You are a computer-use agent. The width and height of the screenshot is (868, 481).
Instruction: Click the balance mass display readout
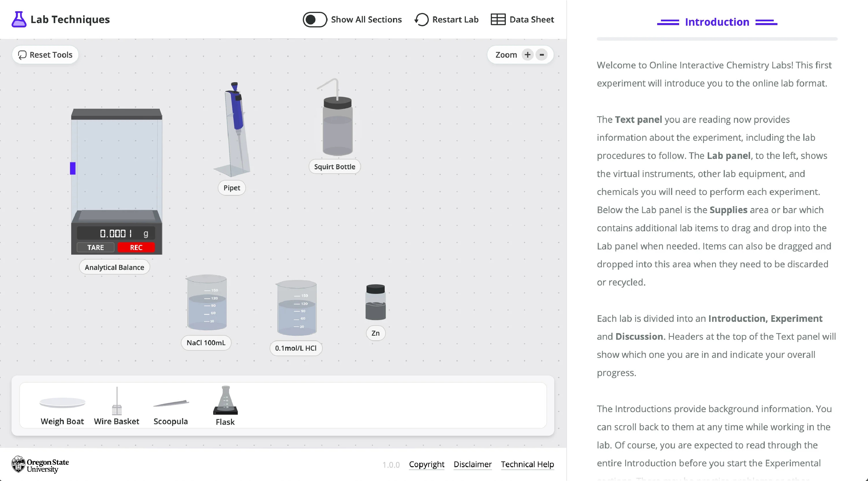(116, 233)
